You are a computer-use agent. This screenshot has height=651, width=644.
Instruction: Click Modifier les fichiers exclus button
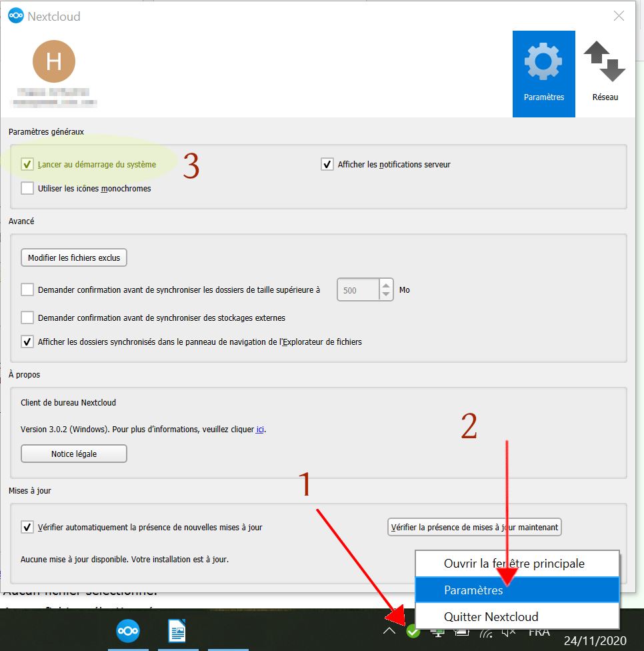point(74,257)
